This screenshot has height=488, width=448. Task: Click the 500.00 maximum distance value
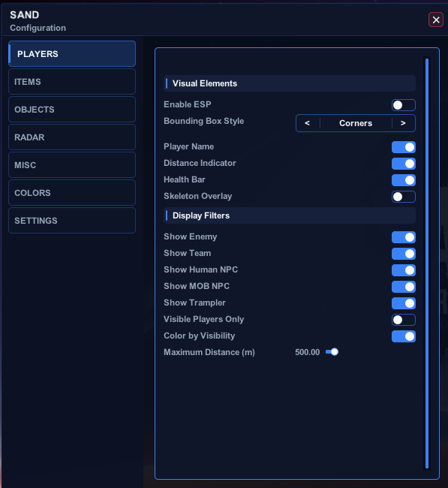308,352
